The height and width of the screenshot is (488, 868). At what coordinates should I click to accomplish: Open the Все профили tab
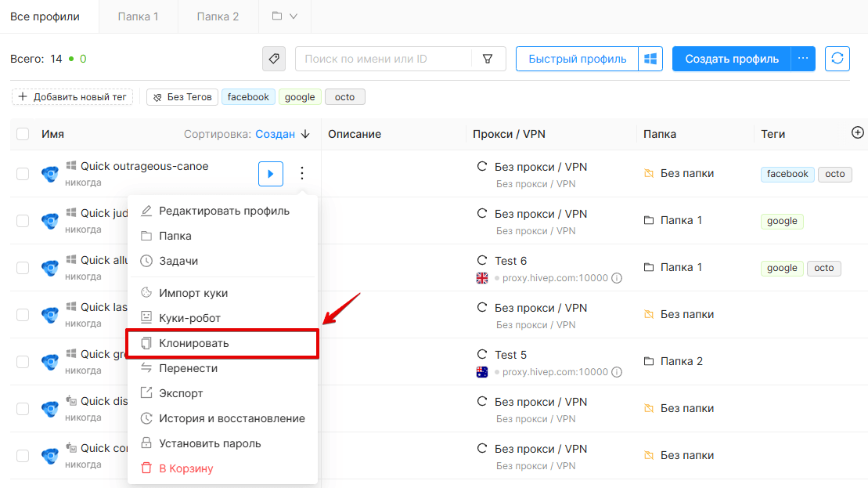pyautogui.click(x=45, y=16)
